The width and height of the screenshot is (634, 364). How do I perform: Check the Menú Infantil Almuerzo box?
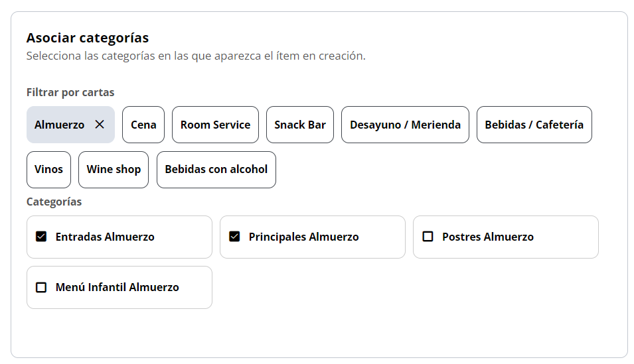(x=41, y=287)
